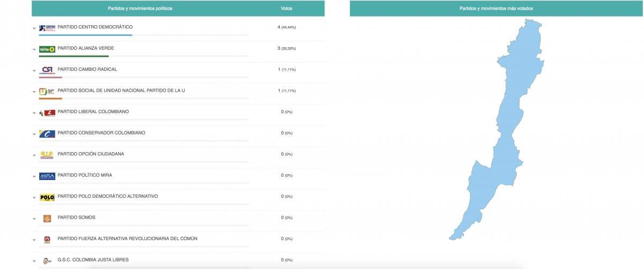Viewport: 644px width, 269px height.
Task: Expand the Polo Democrático Alternativo row
Action: pos(34,198)
